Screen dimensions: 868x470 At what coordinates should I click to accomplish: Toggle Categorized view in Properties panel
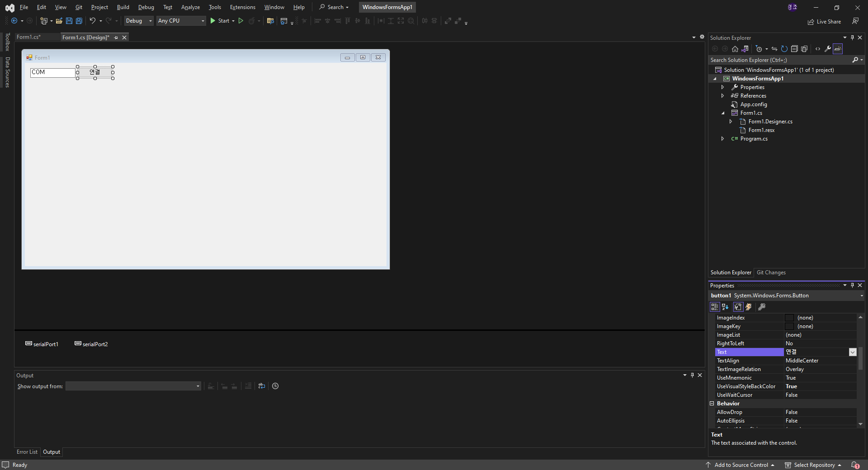[715, 307]
